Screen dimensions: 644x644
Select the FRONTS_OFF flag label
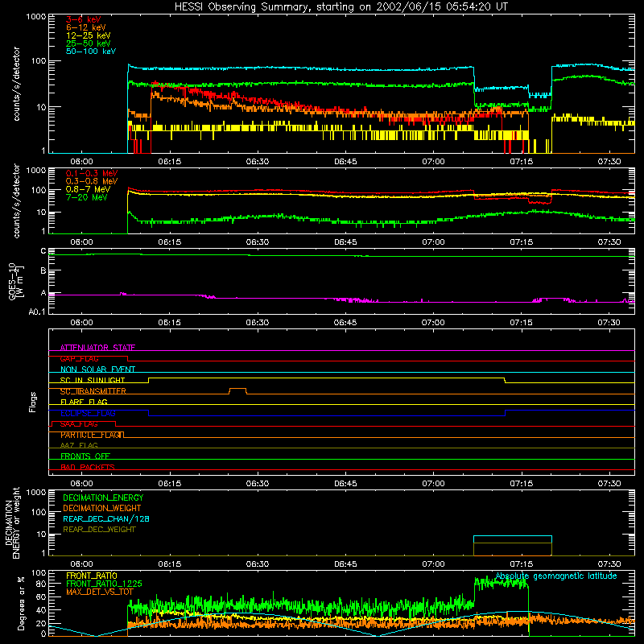pyautogui.click(x=85, y=456)
